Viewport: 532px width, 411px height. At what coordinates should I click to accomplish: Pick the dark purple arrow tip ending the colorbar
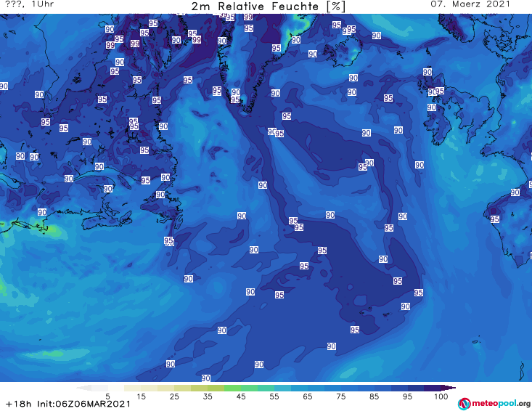(x=449, y=388)
